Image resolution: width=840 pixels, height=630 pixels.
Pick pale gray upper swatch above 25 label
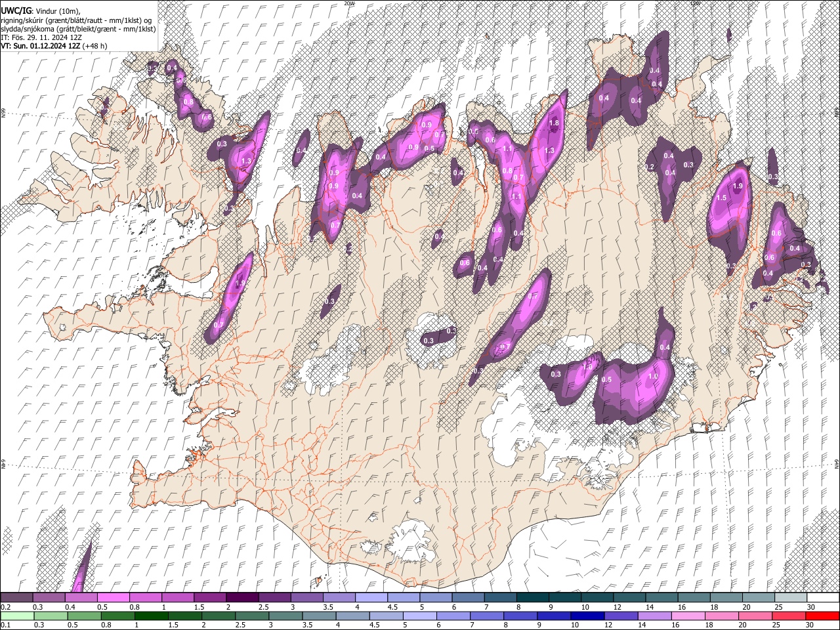click(790, 597)
